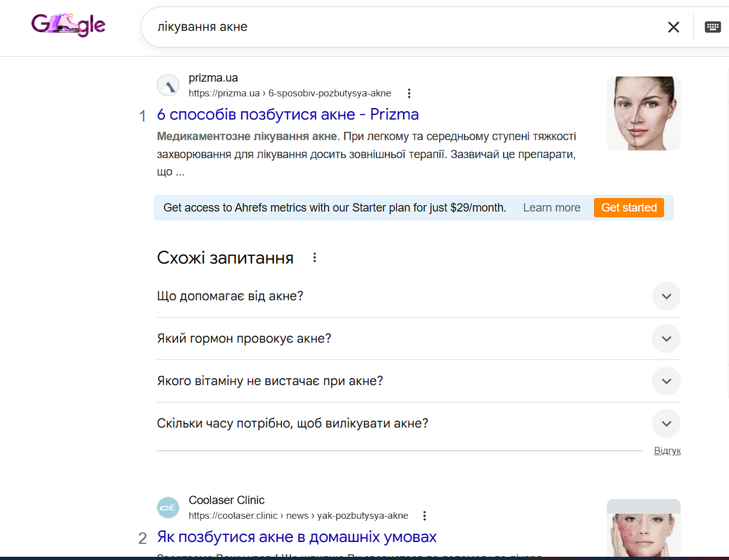Open result Як позбутися акне в домашніх умовах
Screen dimensions: 729x560
296,537
